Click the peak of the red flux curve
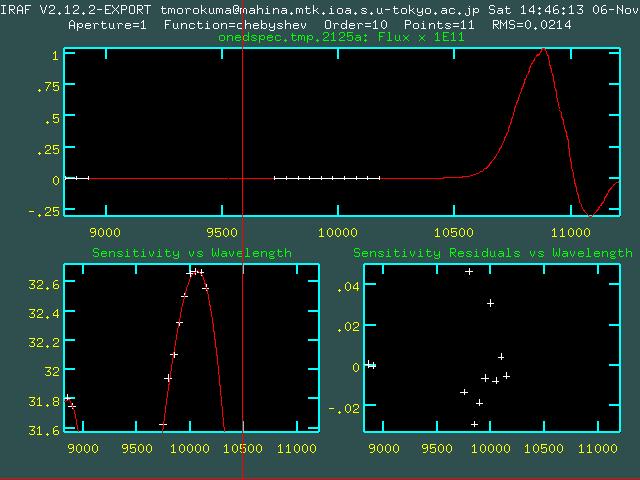640x480 pixels. tap(543, 49)
